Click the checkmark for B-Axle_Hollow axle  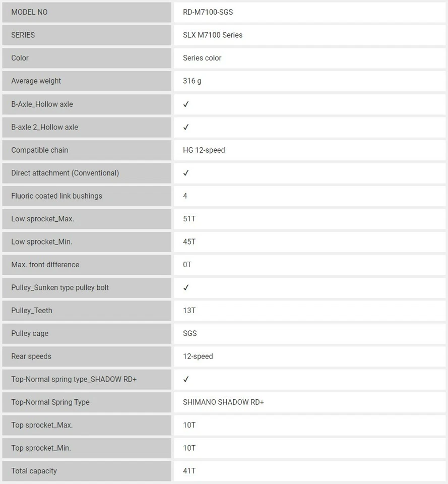click(x=186, y=104)
